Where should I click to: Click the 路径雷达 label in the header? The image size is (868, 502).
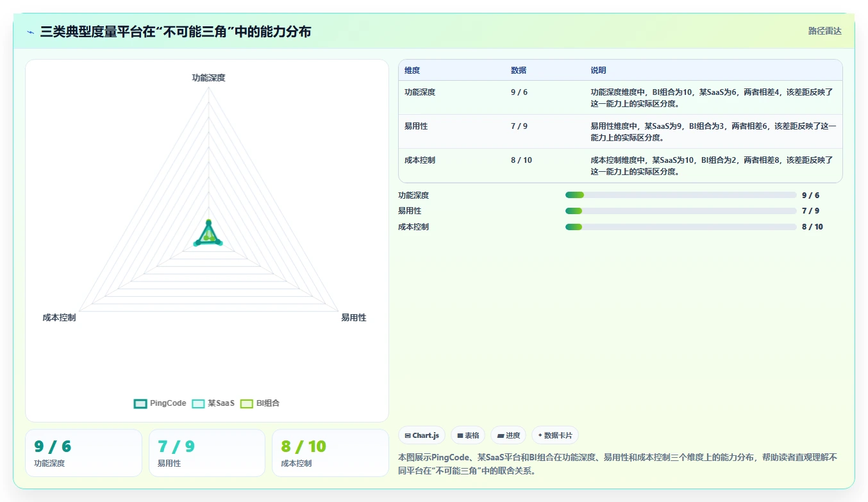(825, 31)
